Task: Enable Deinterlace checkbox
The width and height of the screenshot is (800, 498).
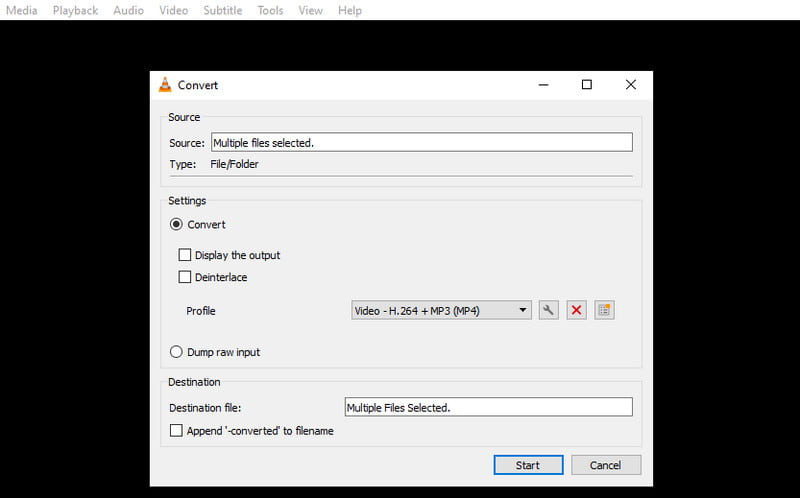Action: tap(185, 277)
